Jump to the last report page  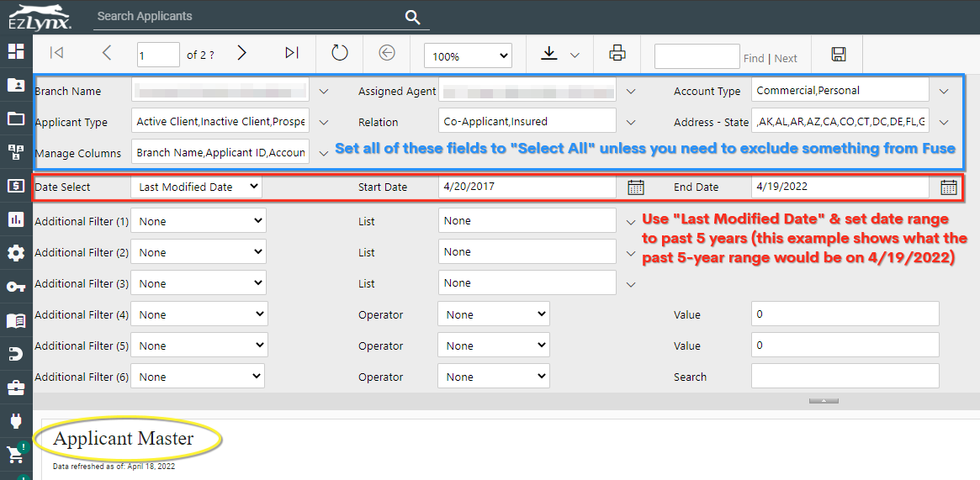pos(292,53)
